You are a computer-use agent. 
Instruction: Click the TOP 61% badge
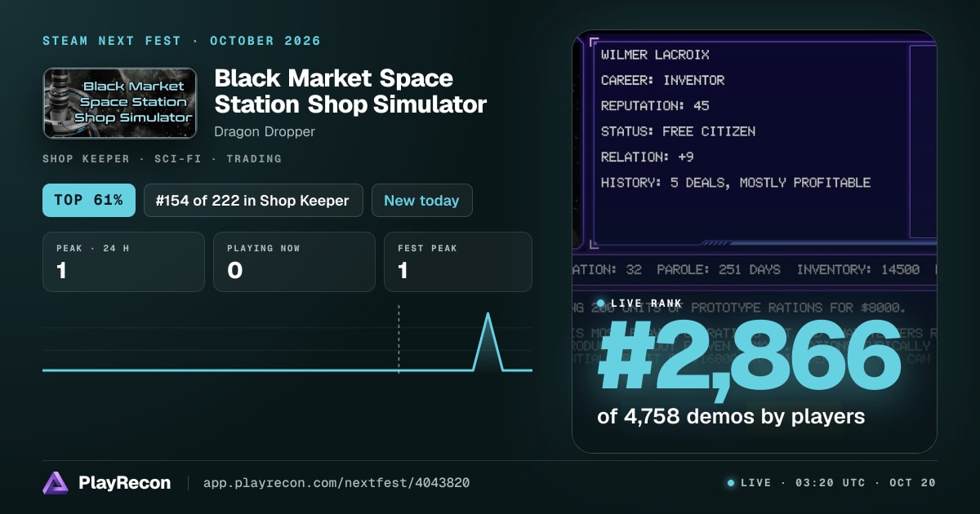coord(89,200)
